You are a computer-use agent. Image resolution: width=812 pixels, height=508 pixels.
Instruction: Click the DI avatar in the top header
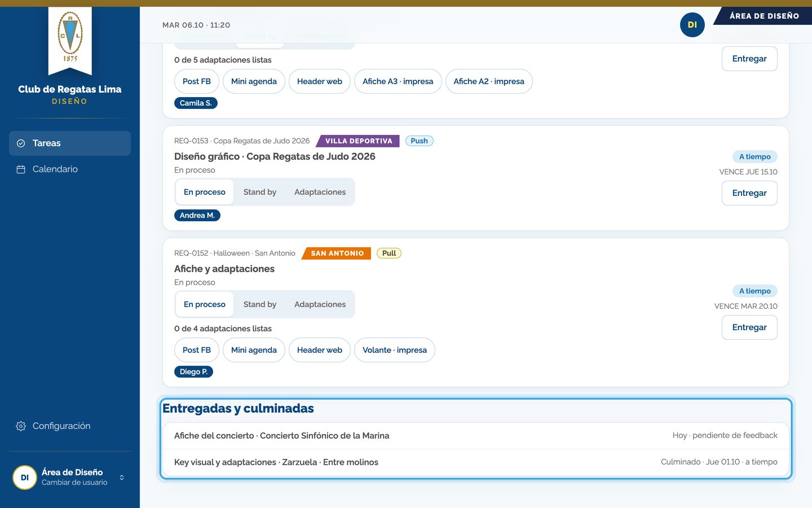tap(692, 25)
